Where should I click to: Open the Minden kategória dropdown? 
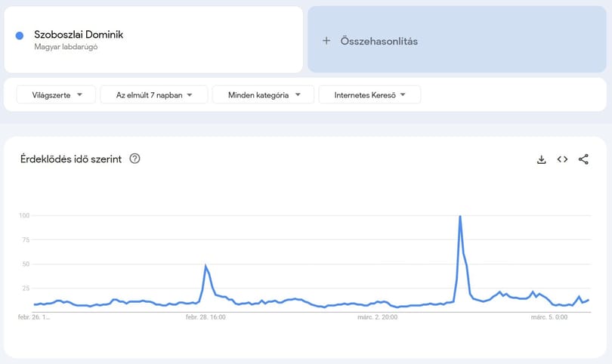click(263, 95)
